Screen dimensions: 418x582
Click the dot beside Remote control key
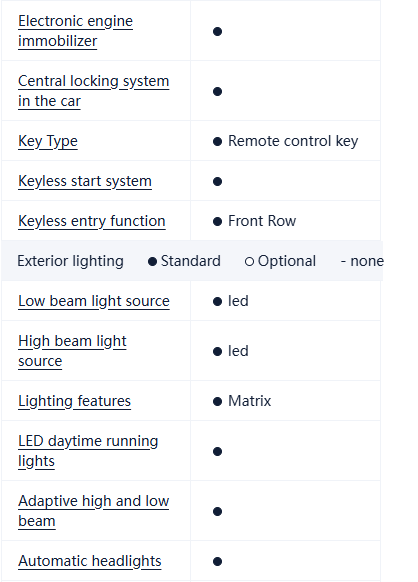click(x=218, y=141)
